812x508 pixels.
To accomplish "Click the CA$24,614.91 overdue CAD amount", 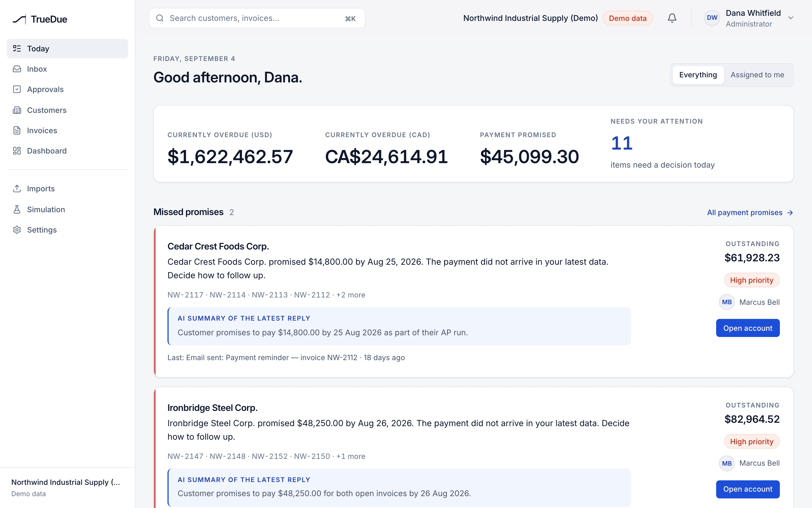I will 387,157.
